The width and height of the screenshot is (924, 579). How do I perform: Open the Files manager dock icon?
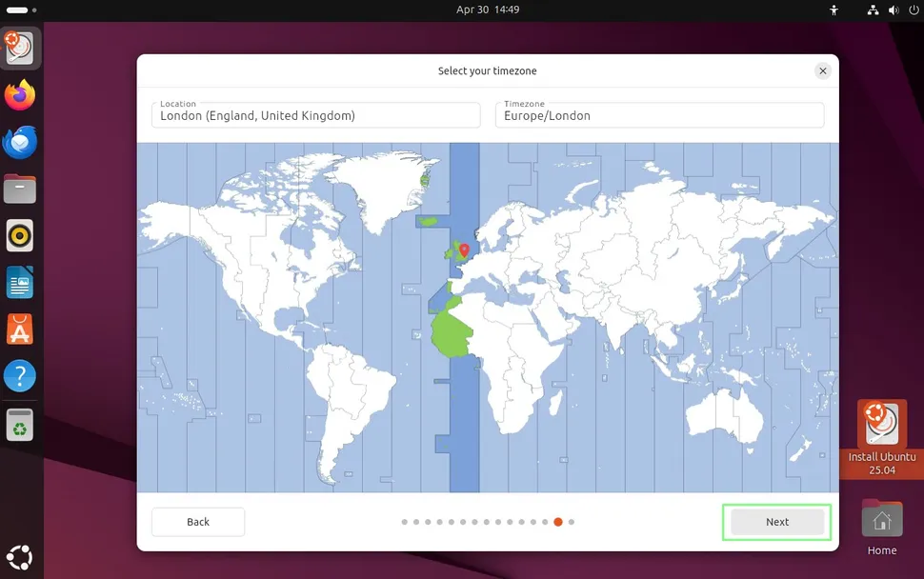click(x=20, y=189)
